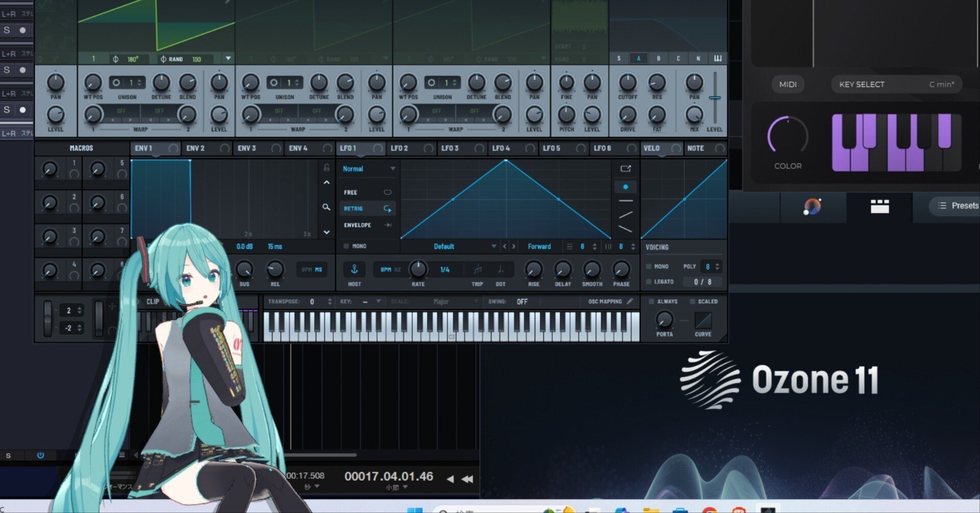Click the filter route A button

coord(638,58)
